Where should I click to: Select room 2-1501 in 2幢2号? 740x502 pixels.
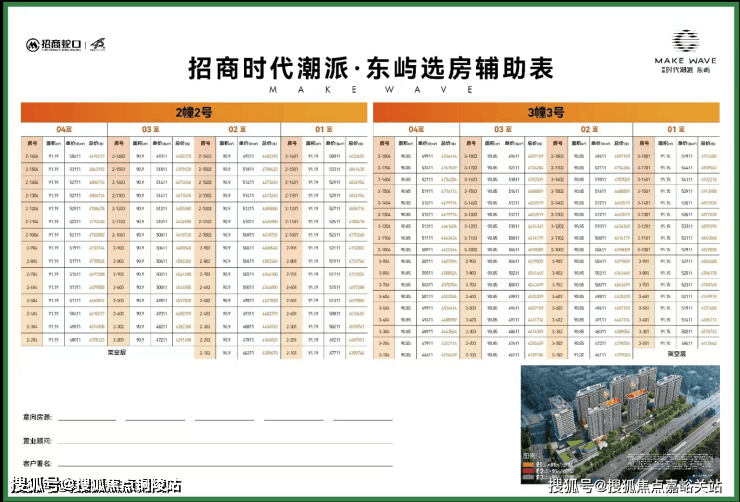[292, 169]
